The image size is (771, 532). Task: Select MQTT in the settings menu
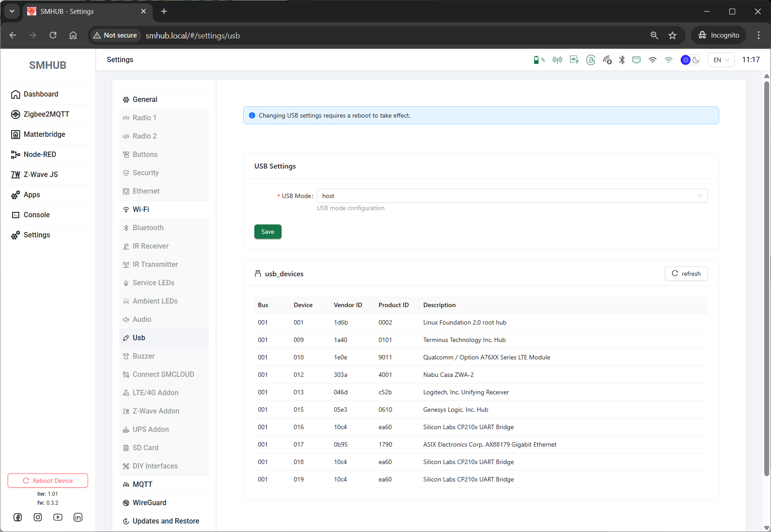coord(143,484)
